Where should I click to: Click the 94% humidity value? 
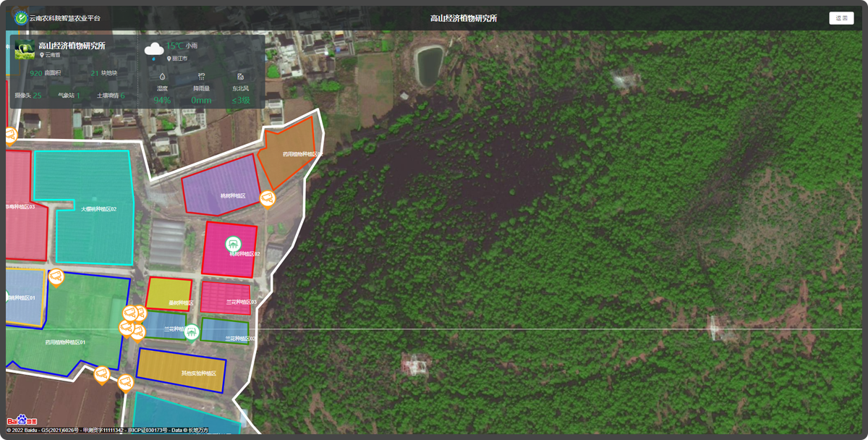click(x=162, y=101)
